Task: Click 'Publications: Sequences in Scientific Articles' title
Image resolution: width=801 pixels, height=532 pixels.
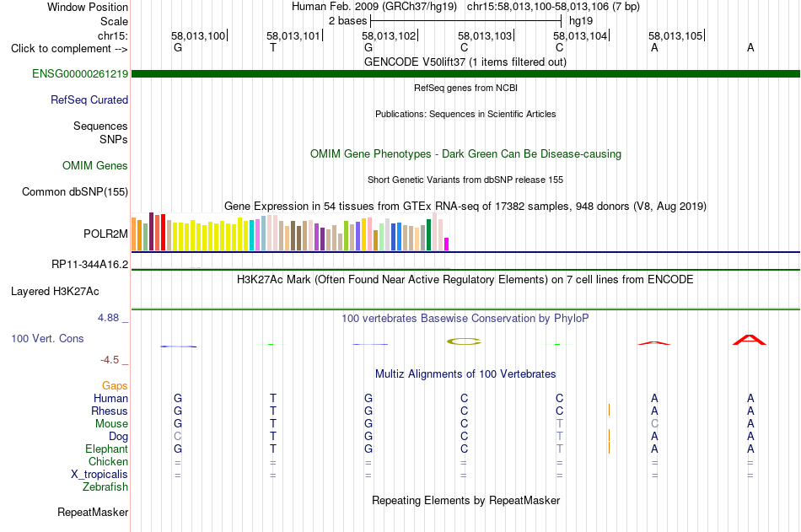Action: coord(465,114)
